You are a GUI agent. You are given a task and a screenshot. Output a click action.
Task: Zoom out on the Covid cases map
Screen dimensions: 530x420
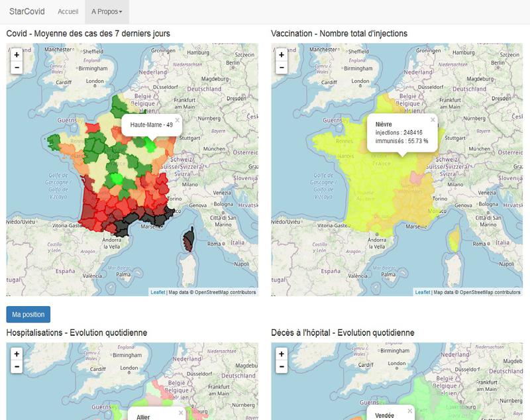[x=17, y=68]
